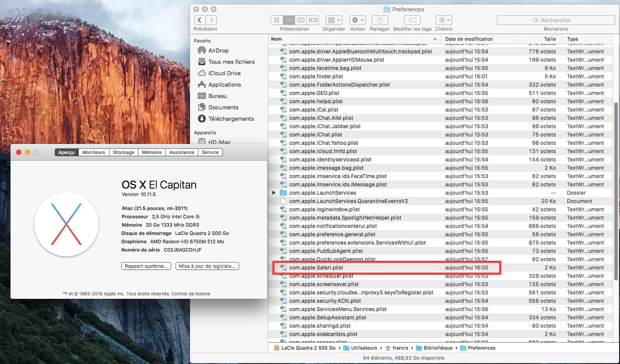Select com.apple.sharingd.plist file name
This screenshot has width=620, height=364.
[x=320, y=326]
